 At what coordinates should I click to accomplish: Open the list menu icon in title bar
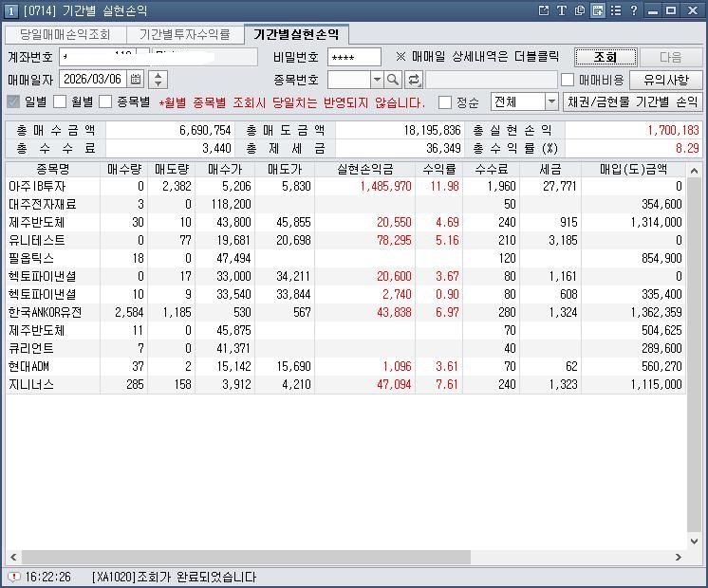tap(615, 10)
